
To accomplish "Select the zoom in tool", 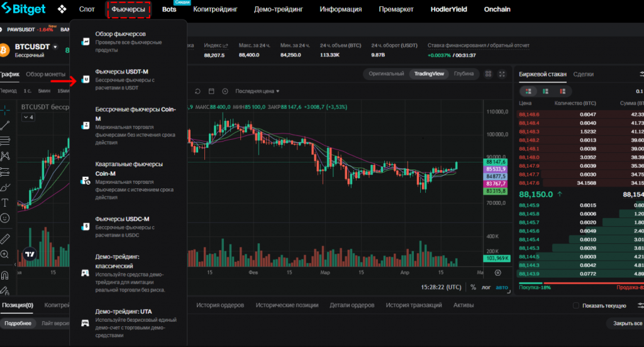I will (x=5, y=254).
